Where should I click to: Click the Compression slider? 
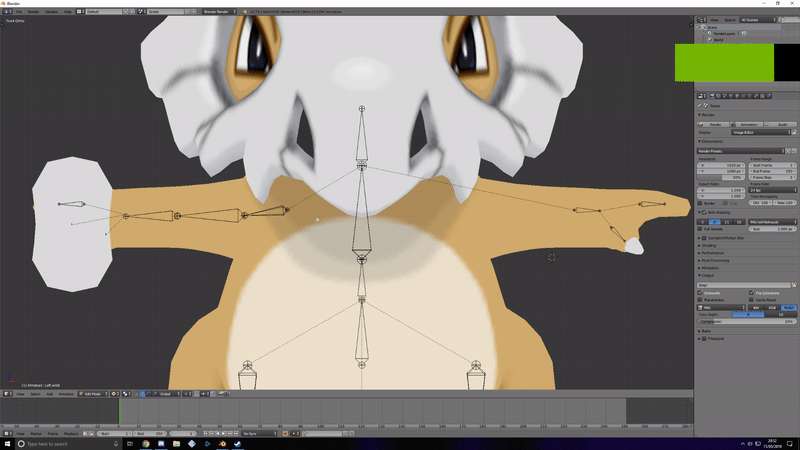pyautogui.click(x=747, y=321)
